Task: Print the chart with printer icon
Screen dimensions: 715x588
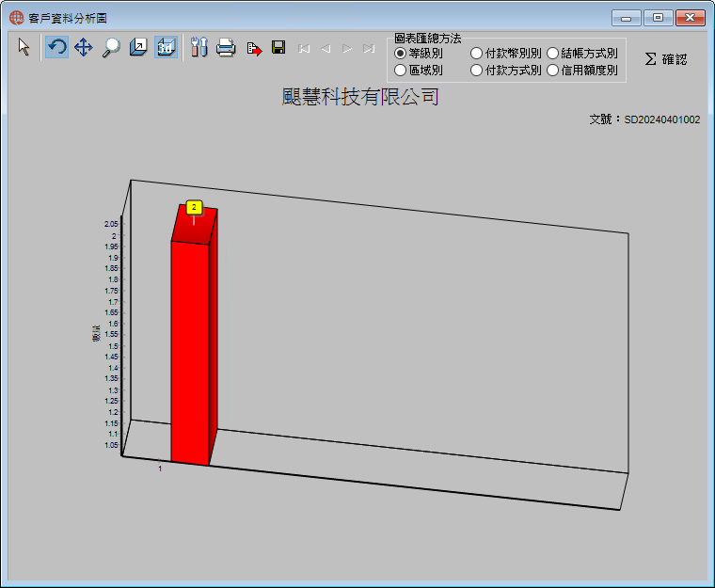Action: [x=226, y=47]
